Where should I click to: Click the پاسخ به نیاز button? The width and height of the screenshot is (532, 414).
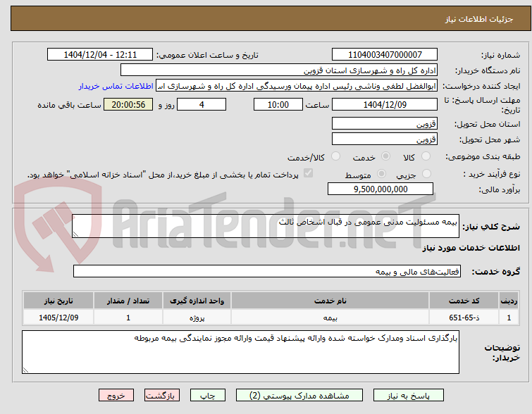tap(409, 396)
